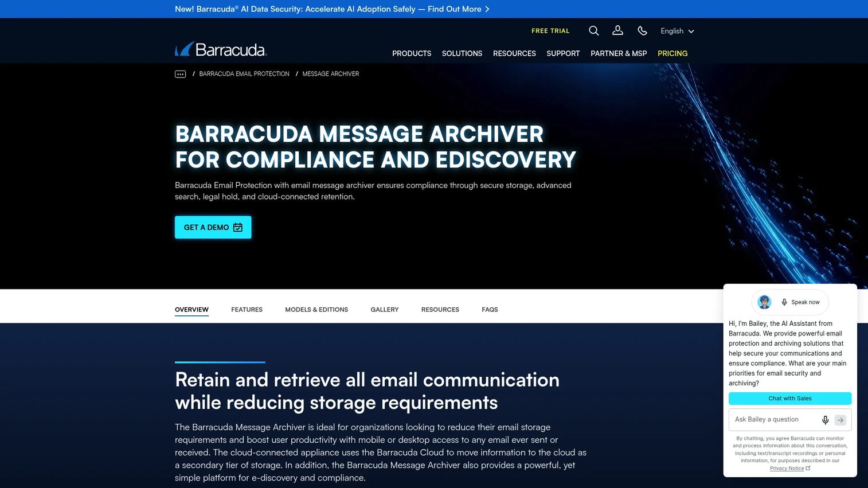Image resolution: width=868 pixels, height=488 pixels.
Task: Open the Resources navigation menu
Action: point(514,53)
